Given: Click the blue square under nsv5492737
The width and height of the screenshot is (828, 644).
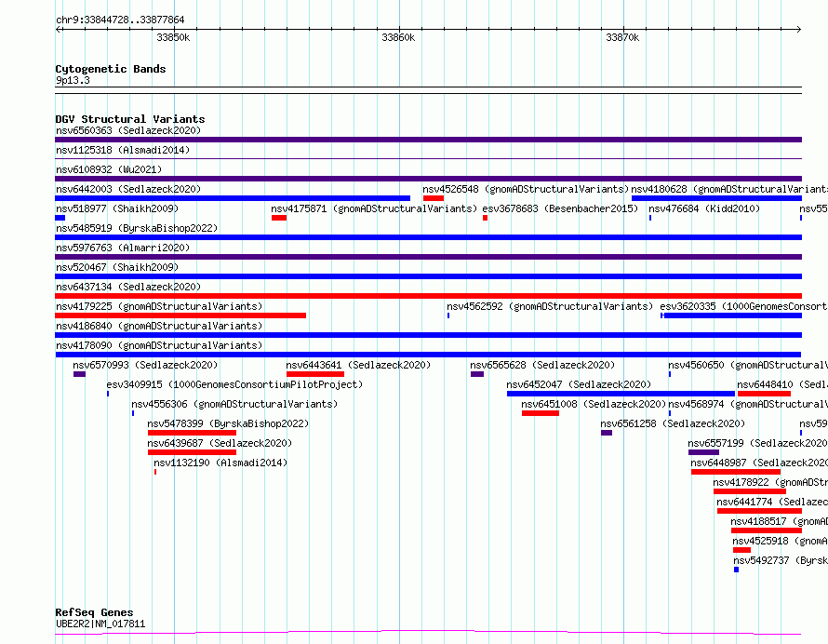Looking at the screenshot, I should point(736,570).
